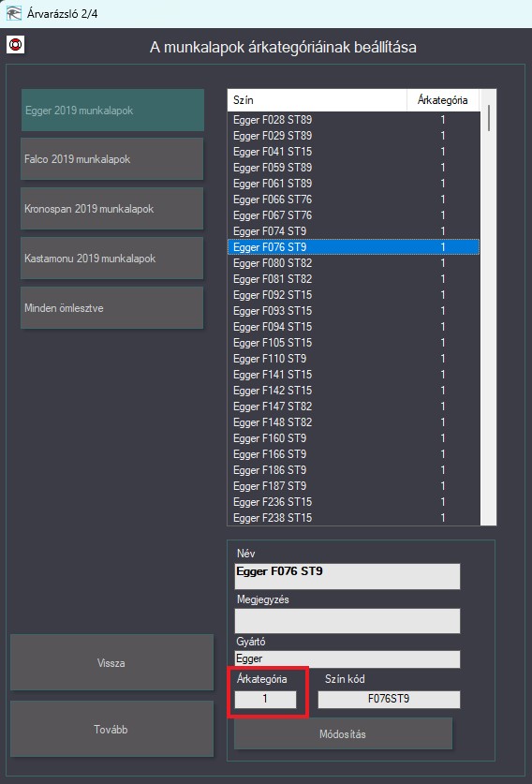Image resolution: width=532 pixels, height=784 pixels.
Task: Click the lifebuoy help icon
Action: pos(15,45)
